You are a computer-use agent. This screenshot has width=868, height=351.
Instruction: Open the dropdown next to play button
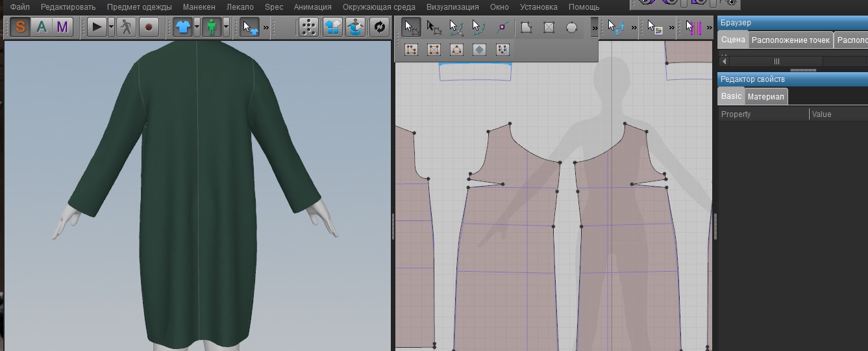[x=111, y=27]
